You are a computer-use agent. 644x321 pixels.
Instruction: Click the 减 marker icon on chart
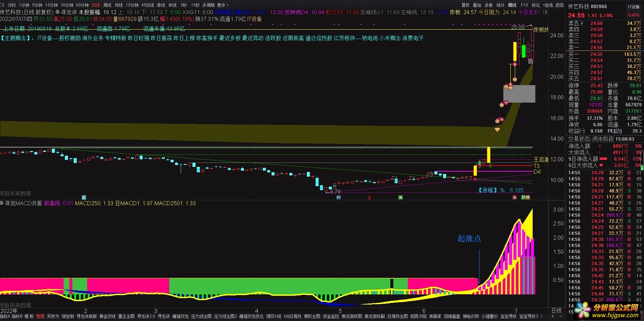400,198
